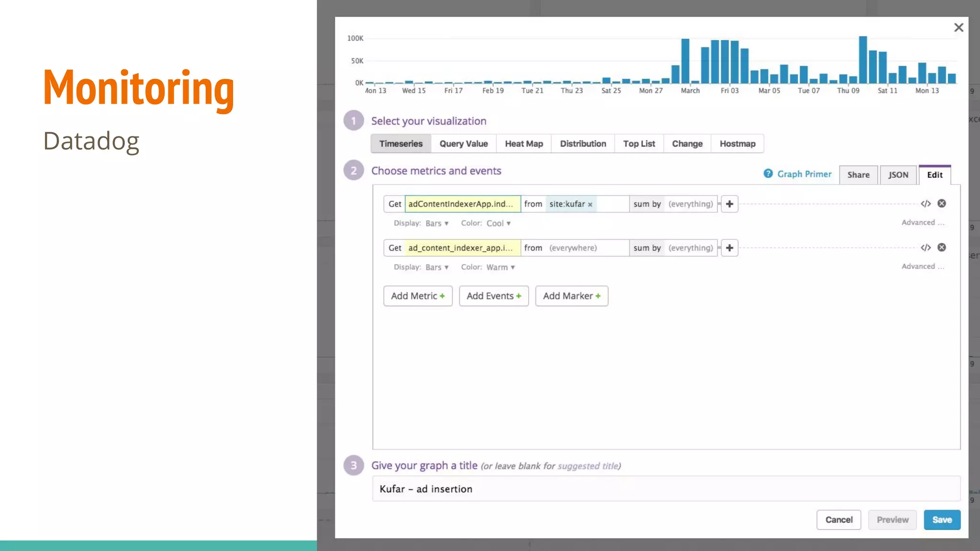The height and width of the screenshot is (551, 980).
Task: Edit the ad_content_indexer_app metric field
Action: pyautogui.click(x=463, y=248)
